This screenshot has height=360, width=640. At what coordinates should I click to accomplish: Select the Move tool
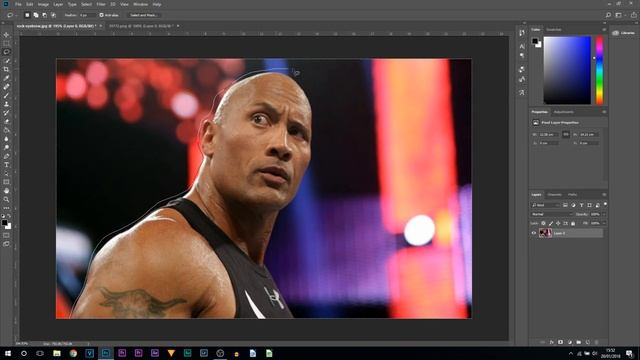click(x=6, y=35)
